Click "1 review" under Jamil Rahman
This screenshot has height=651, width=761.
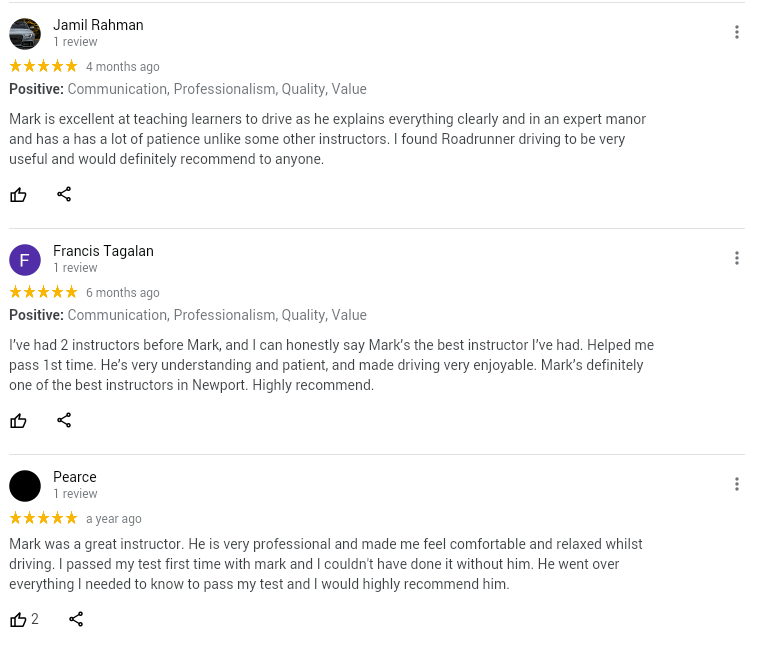(75, 42)
